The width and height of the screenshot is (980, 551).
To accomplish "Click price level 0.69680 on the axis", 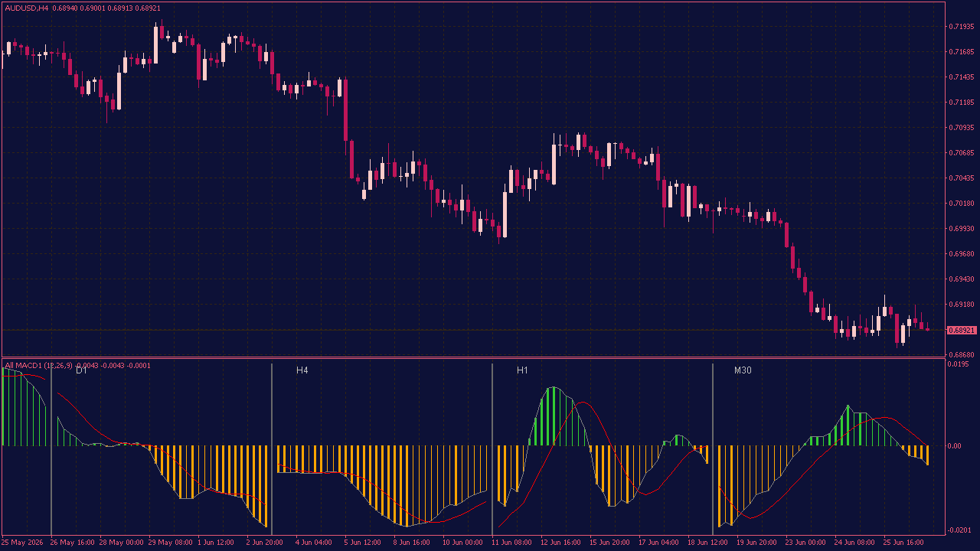I will 962,254.
